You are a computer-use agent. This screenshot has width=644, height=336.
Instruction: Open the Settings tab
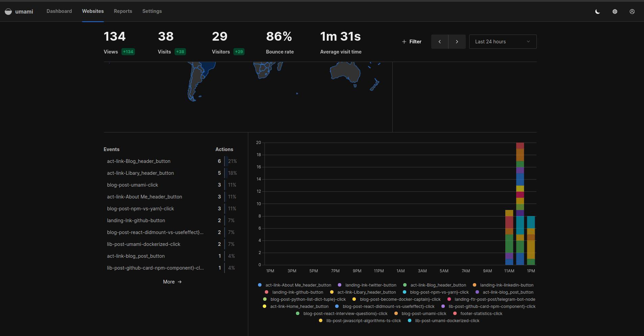click(152, 11)
